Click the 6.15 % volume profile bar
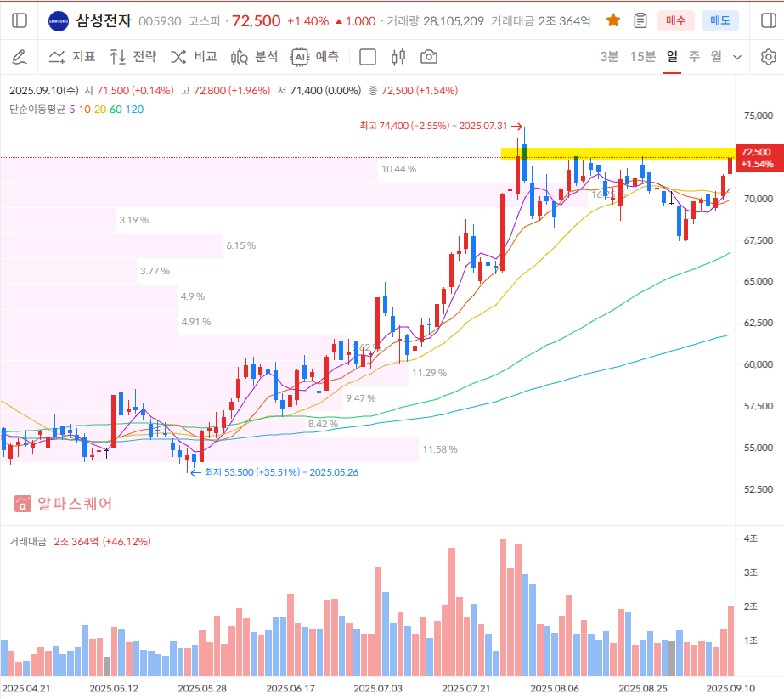Image resolution: width=784 pixels, height=699 pixels. [x=111, y=245]
